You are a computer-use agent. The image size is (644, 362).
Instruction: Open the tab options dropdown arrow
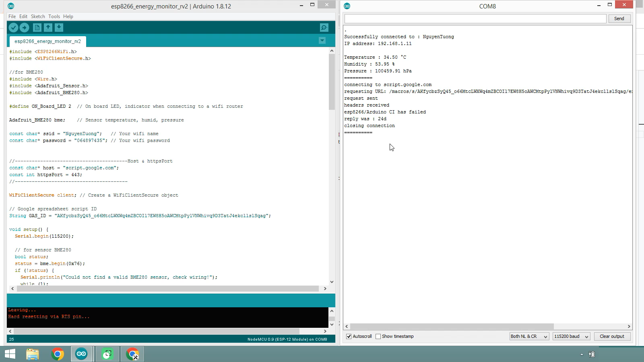322,41
